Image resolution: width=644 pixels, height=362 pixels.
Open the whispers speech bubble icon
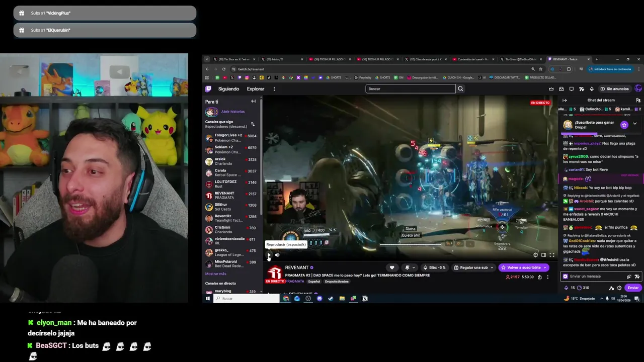tap(572, 89)
